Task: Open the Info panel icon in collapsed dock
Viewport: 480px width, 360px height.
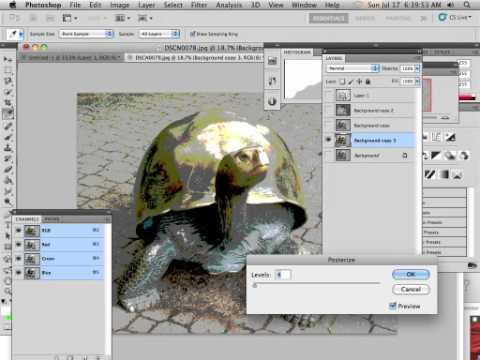Action: click(272, 101)
